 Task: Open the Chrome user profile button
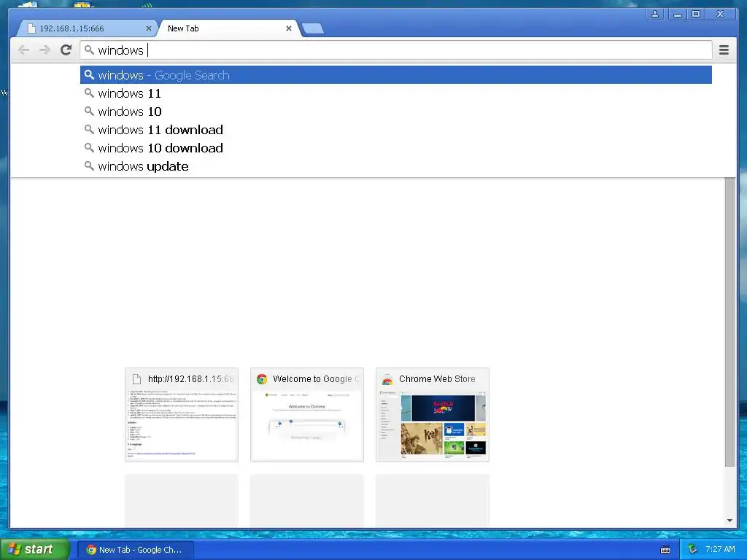coord(655,15)
